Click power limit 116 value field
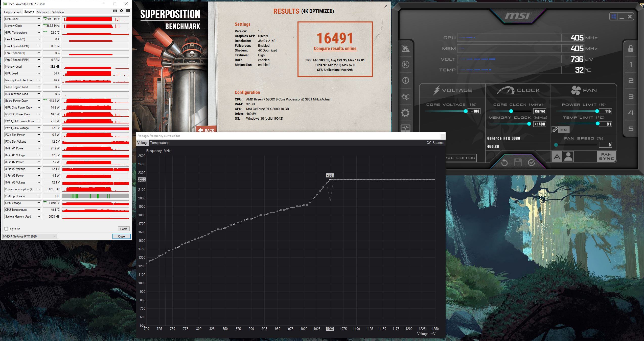This screenshot has height=341, width=644. (605, 111)
